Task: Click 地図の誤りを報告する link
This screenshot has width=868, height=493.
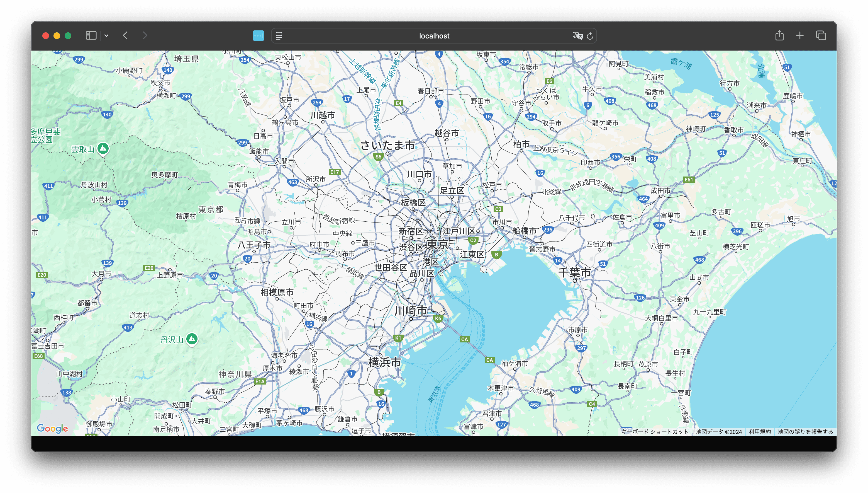Action: (805, 432)
